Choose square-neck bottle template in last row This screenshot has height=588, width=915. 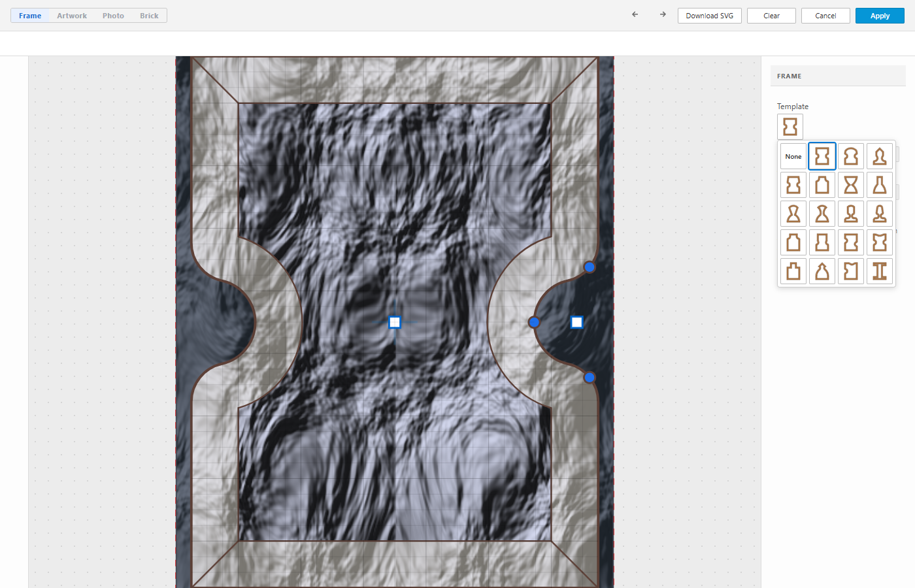pos(793,271)
